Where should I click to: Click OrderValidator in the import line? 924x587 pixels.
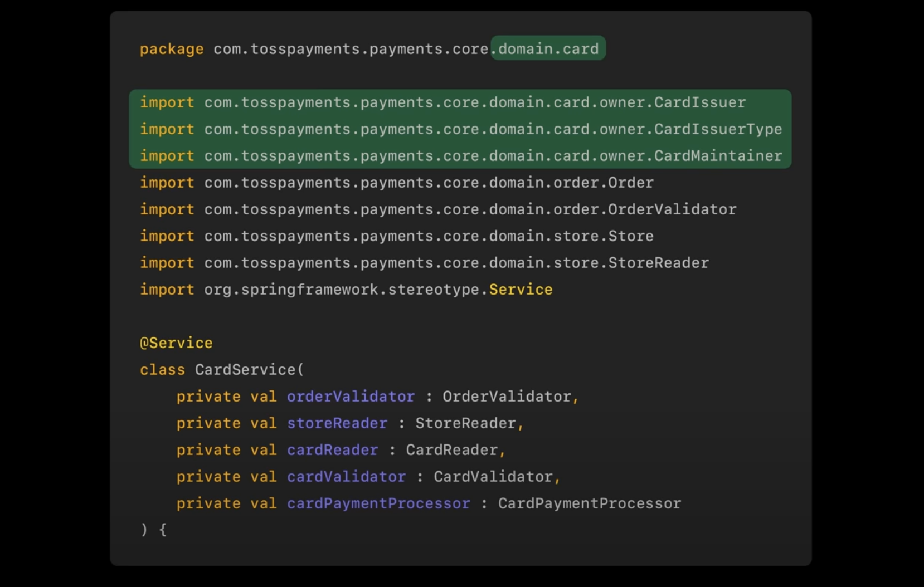click(x=672, y=209)
